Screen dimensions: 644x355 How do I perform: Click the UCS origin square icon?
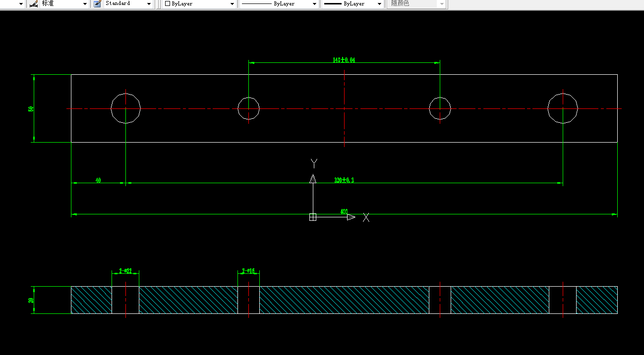pos(313,217)
